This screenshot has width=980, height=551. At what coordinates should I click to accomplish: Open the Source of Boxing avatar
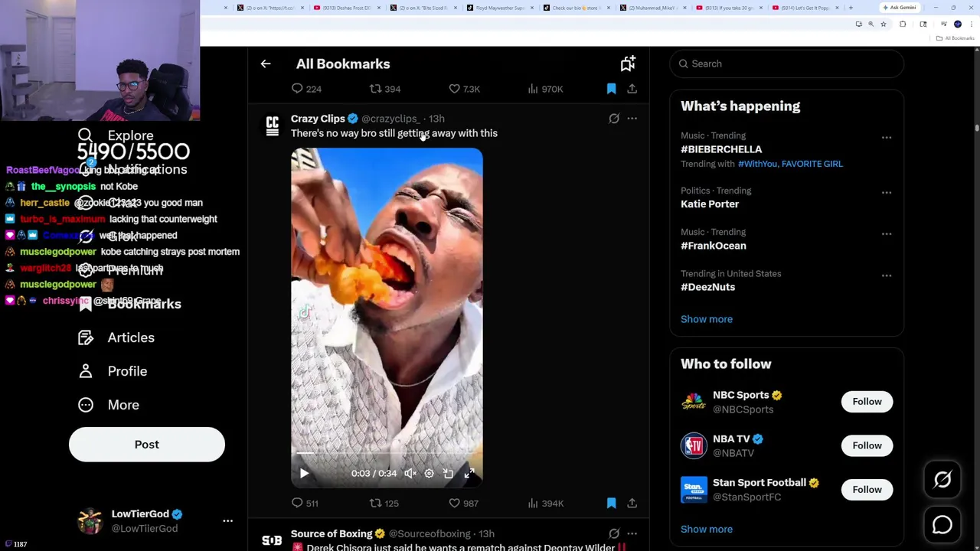[272, 540]
